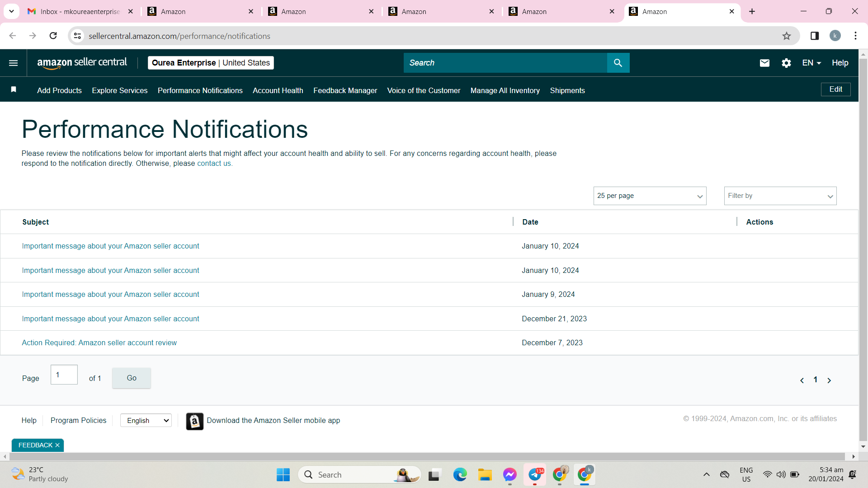The width and height of the screenshot is (868, 488).
Task: Open the settings gear icon
Action: pos(786,63)
